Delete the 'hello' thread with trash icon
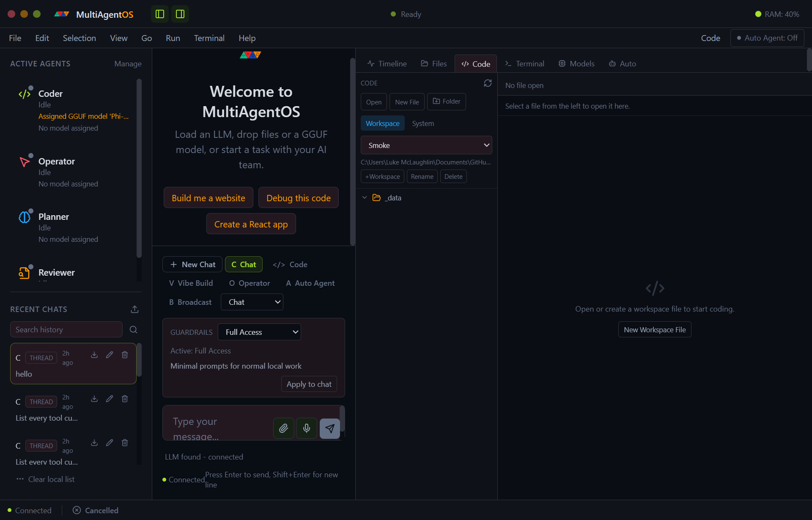 tap(125, 355)
